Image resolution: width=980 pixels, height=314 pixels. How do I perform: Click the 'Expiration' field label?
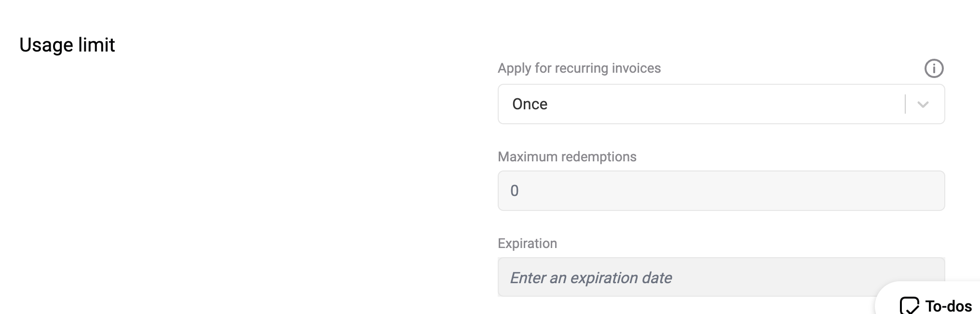(527, 244)
